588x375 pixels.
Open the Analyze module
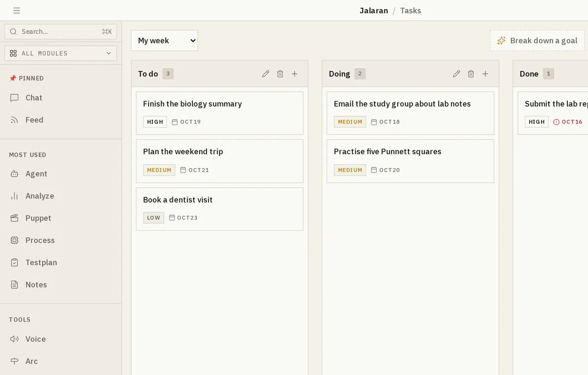click(61, 196)
